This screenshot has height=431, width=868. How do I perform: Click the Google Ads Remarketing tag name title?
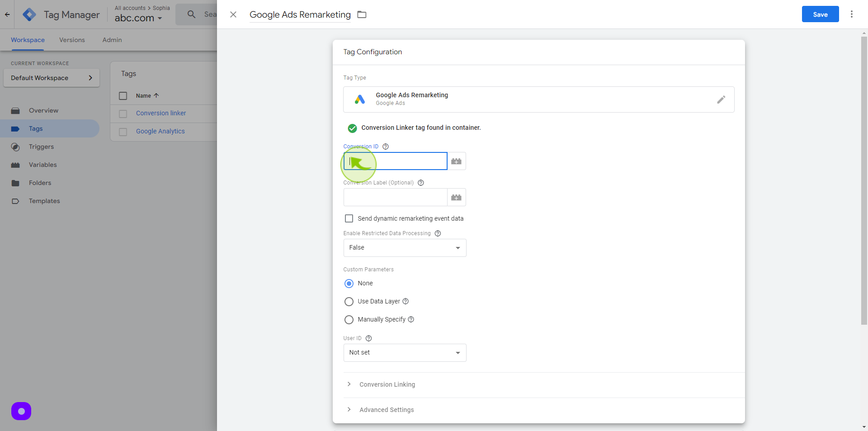click(300, 14)
